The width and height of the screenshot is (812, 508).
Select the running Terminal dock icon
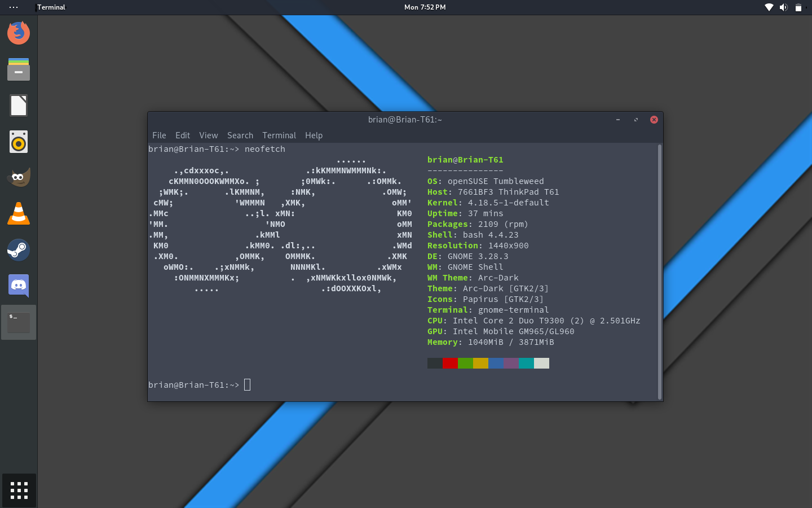(x=19, y=322)
